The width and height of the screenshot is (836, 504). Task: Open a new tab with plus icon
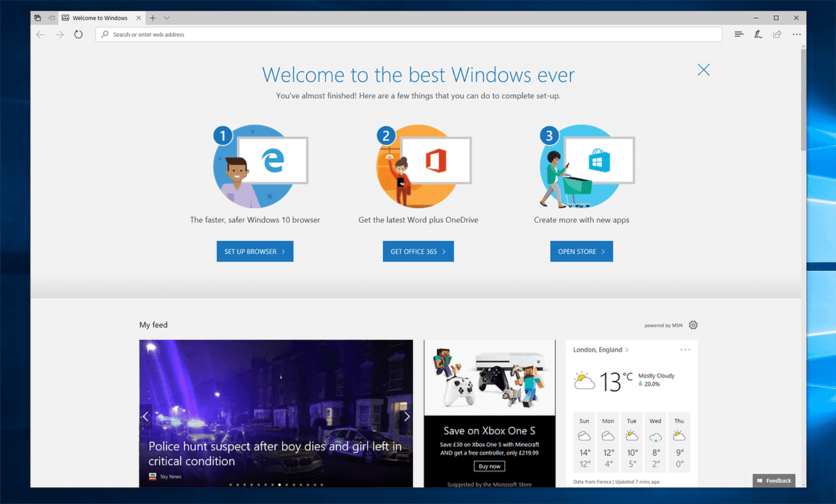point(153,17)
